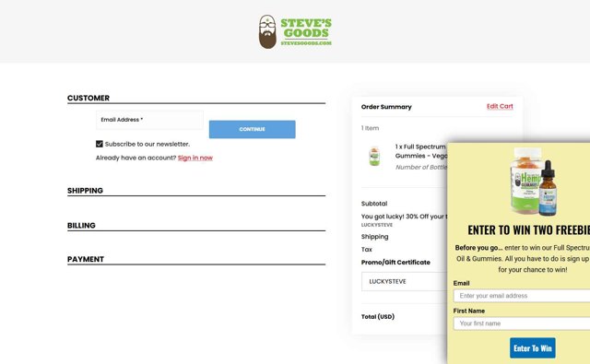Click the Email Address field
This screenshot has height=364, width=590.
(149, 120)
